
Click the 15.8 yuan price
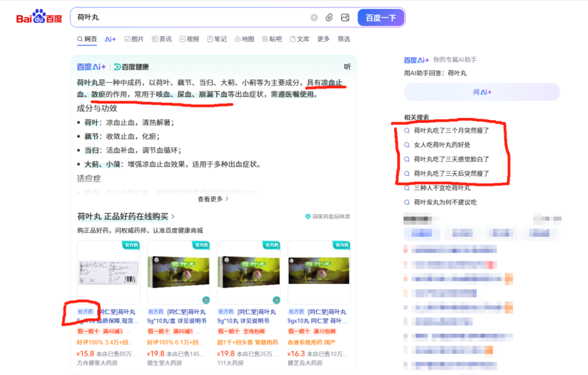pyautogui.click(x=85, y=354)
